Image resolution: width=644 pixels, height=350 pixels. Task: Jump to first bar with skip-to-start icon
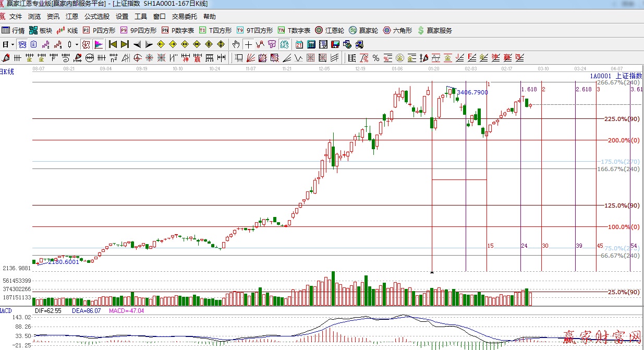pyautogui.click(x=113, y=44)
